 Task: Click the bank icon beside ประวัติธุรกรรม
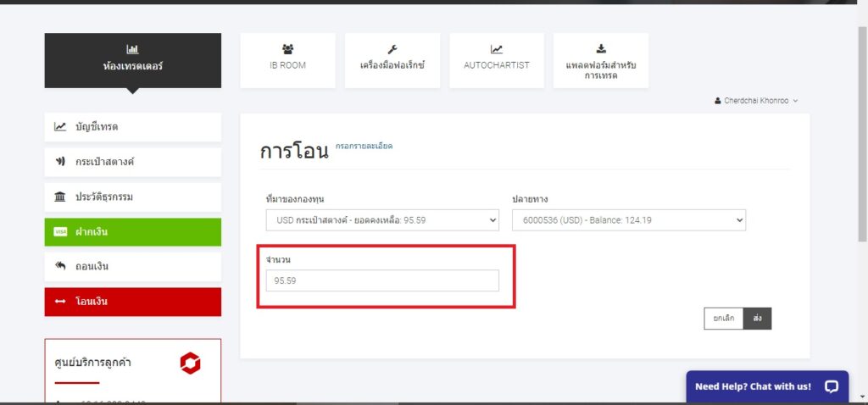60,197
